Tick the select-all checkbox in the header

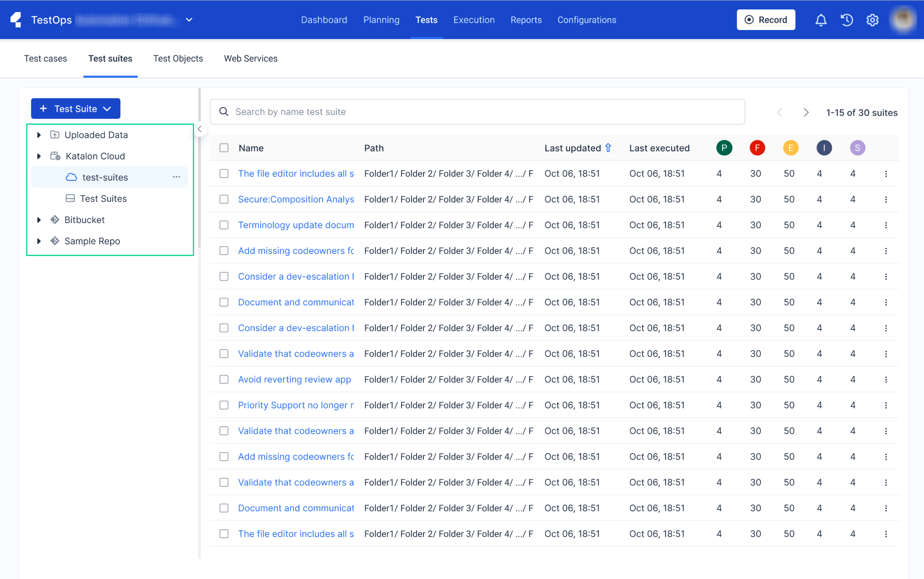coord(224,148)
